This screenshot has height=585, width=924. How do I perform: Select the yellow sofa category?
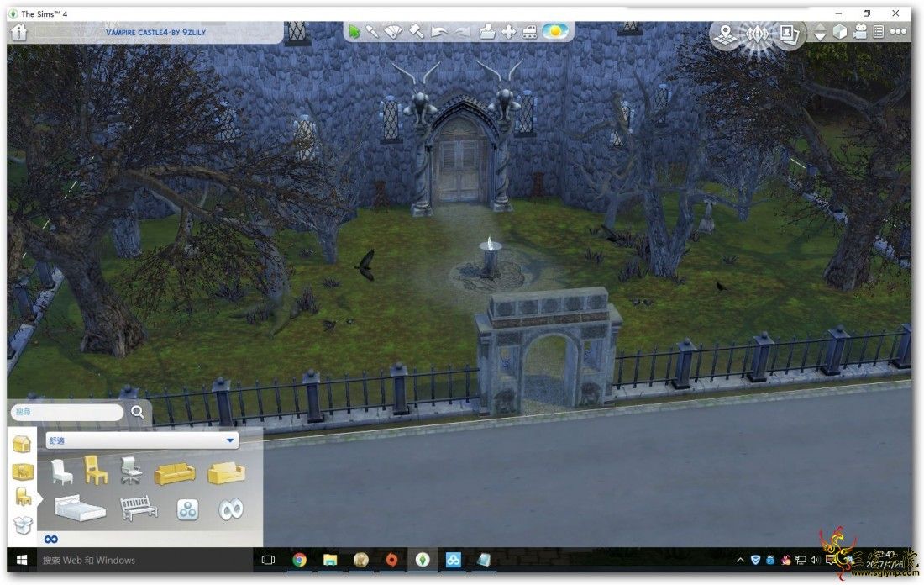pos(175,473)
